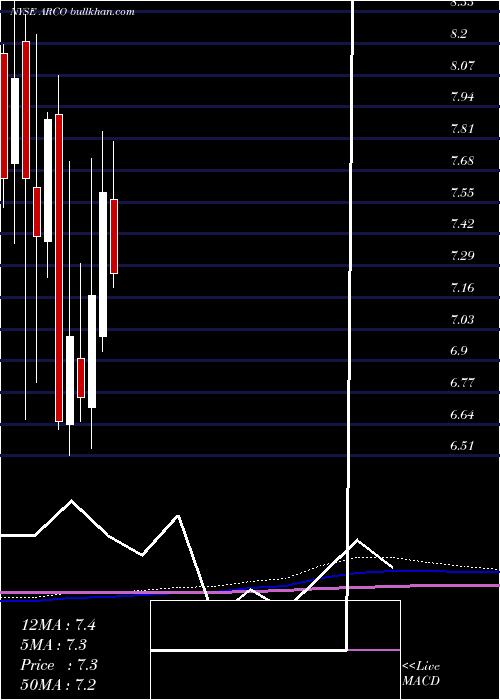
Task: Select the 8.2 price axis label
Action: 458,34
